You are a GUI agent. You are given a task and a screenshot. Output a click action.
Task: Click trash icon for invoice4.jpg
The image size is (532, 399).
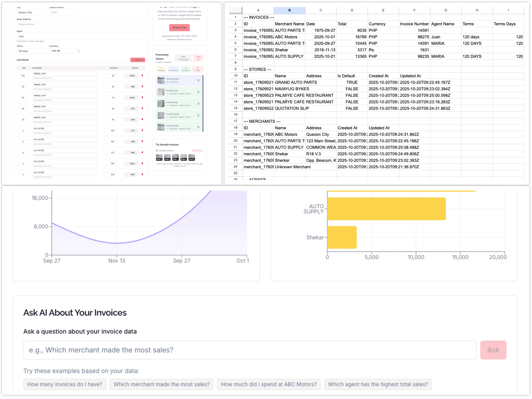tap(198, 92)
